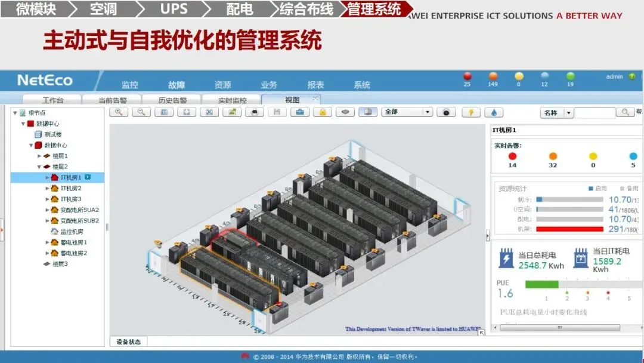Open the 故障 main menu
The height and width of the screenshot is (363, 644).
176,85
